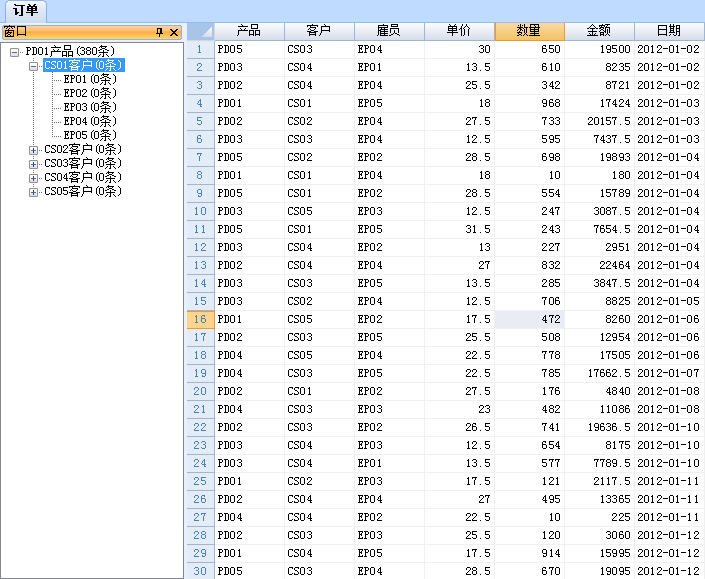Select CS02客户 (0条) tree item
The image size is (705, 579).
click(x=83, y=149)
